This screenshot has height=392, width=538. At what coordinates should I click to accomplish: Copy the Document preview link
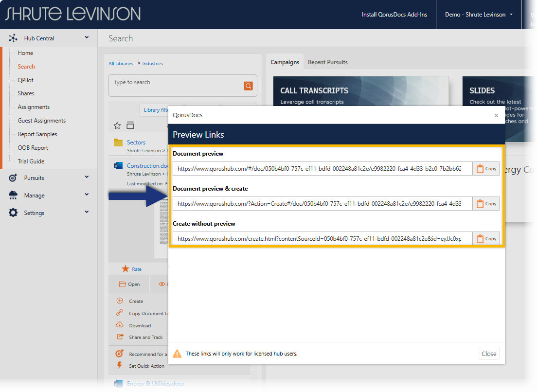coord(486,169)
